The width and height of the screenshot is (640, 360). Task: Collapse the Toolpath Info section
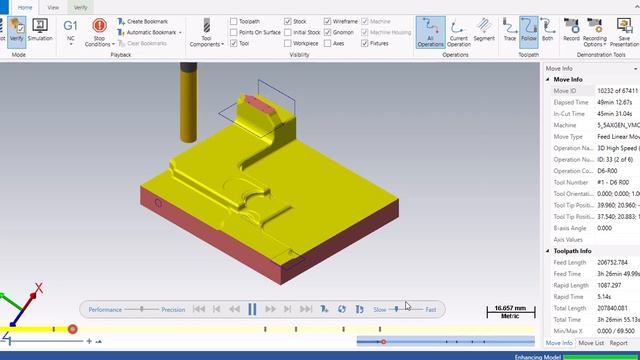548,251
